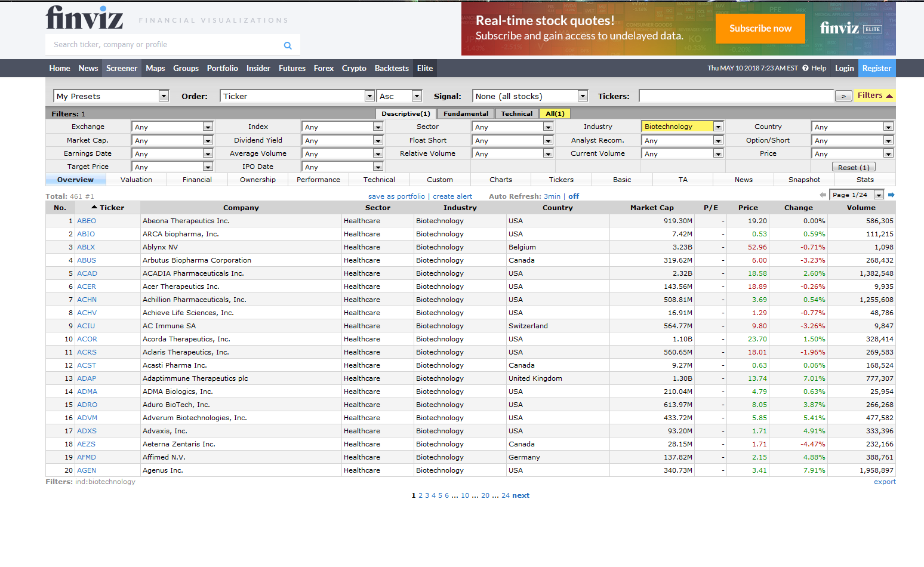Select the Valuation view tab
Screen dimensions: 924x567
click(136, 180)
